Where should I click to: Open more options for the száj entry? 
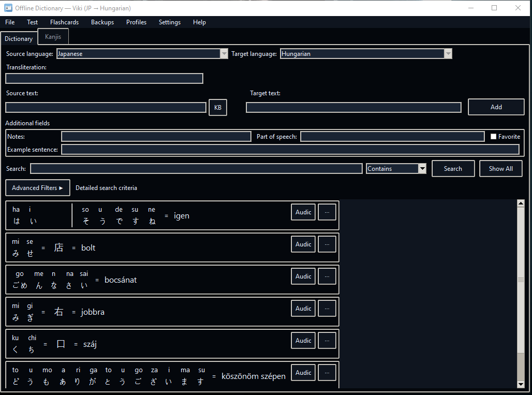click(x=327, y=340)
